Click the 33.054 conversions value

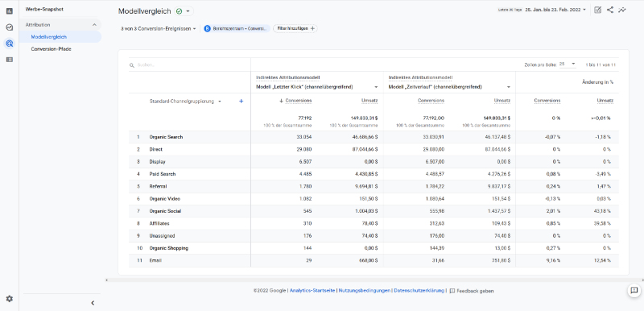click(304, 137)
